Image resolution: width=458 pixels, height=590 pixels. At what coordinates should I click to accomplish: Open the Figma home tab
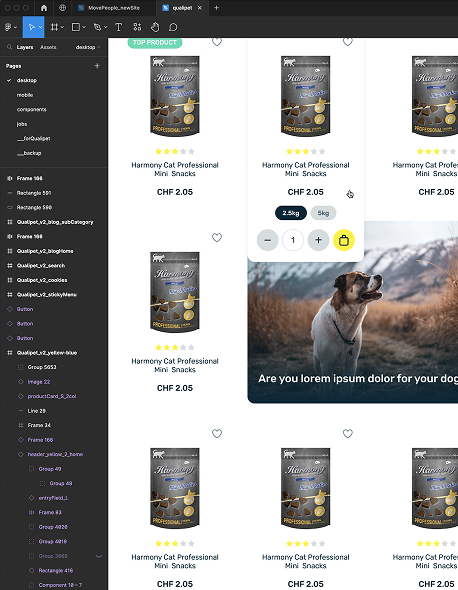[44, 8]
